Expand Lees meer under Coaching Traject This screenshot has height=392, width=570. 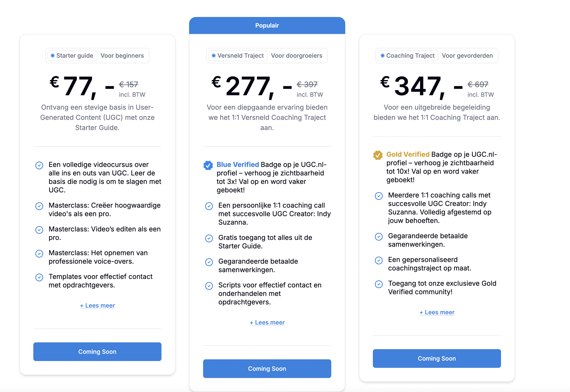437,312
